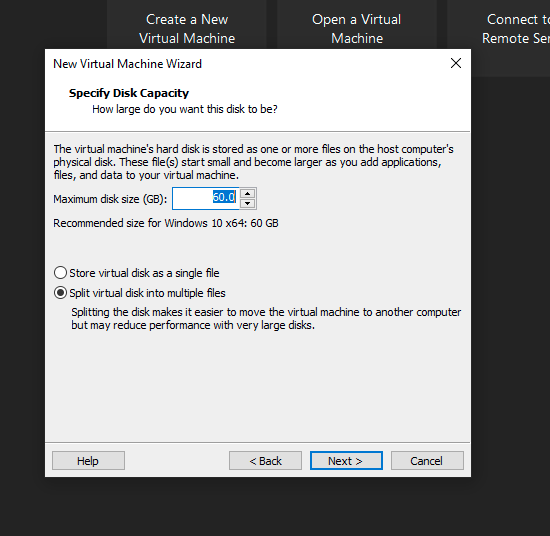The height and width of the screenshot is (536, 550).
Task: Click the splitting disk description text
Action: (x=266, y=319)
